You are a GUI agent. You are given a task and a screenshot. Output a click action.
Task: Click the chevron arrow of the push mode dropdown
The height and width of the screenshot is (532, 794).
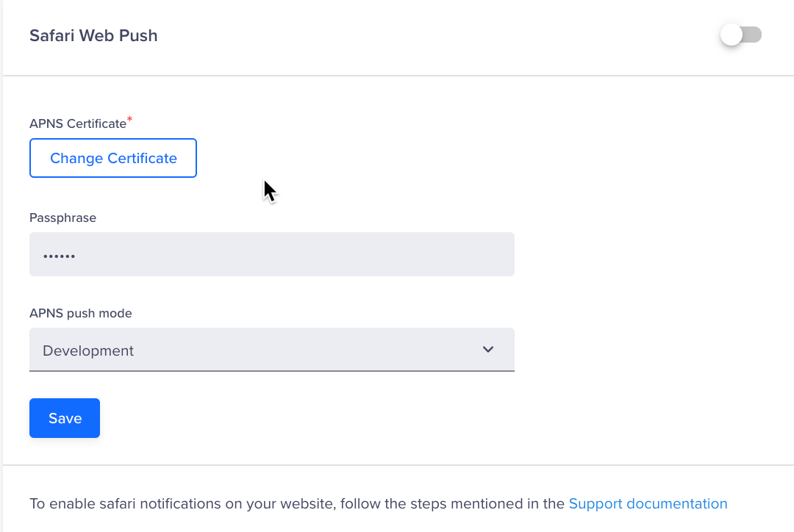coord(488,350)
